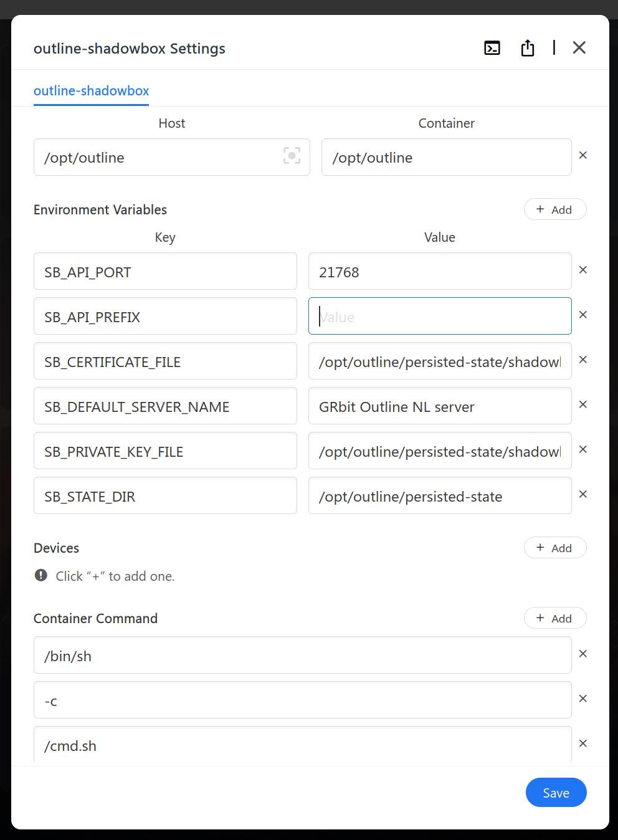
Task: Remove the SB_DEFAULT_SERVER_NAME variable
Action: click(x=583, y=405)
